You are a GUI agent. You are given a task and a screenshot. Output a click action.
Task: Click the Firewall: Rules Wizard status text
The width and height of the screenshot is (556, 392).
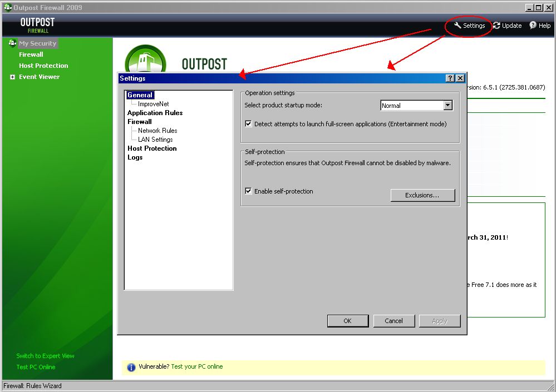[33, 386]
